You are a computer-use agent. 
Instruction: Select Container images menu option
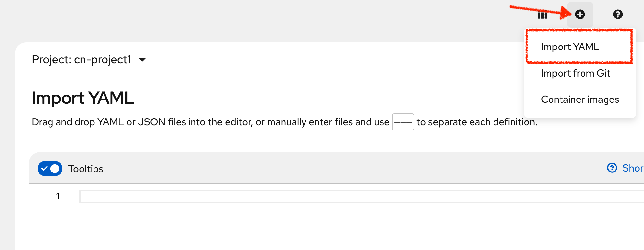[x=580, y=99]
